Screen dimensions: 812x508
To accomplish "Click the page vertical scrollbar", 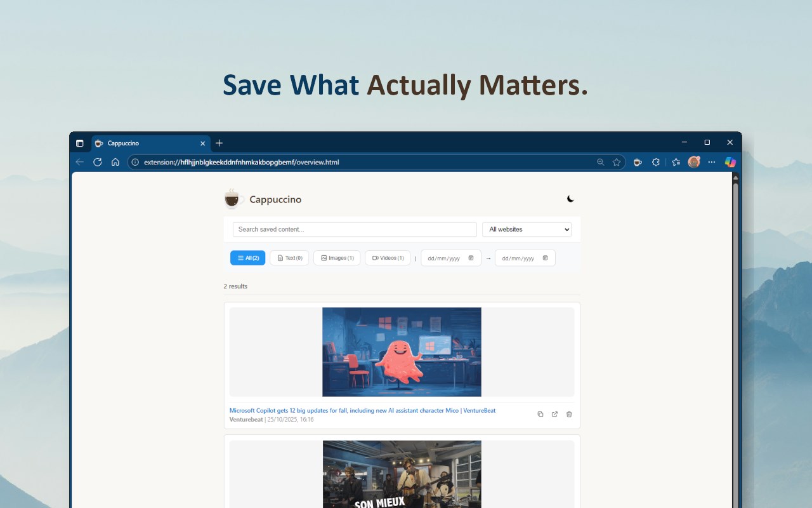I will [x=736, y=340].
